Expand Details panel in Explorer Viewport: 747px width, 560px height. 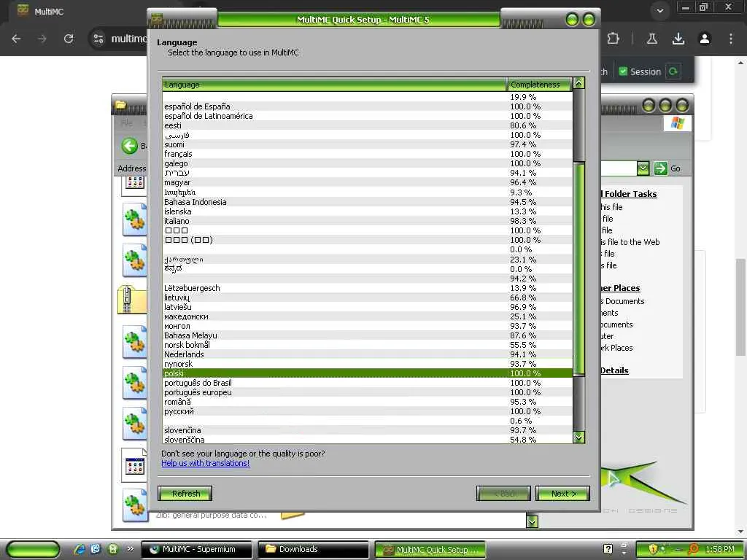point(614,370)
